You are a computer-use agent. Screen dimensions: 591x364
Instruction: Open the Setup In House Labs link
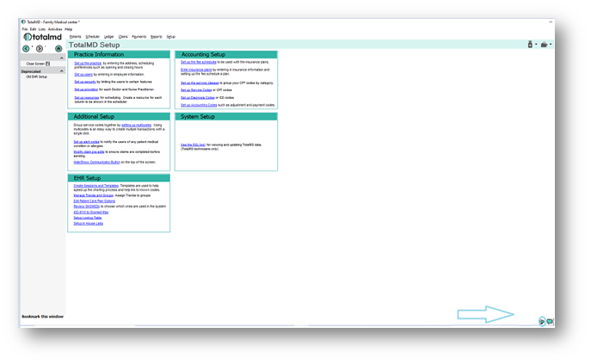[89, 223]
